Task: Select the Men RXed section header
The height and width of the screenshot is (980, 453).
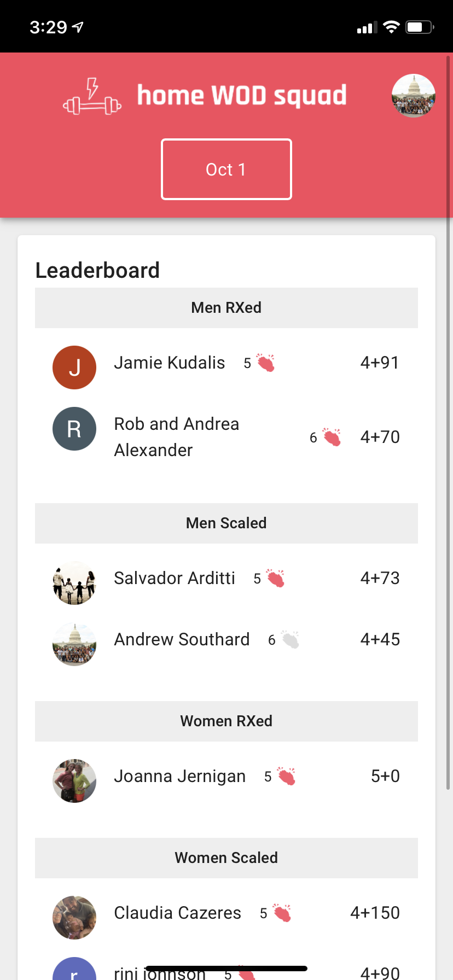Action: coord(226,308)
